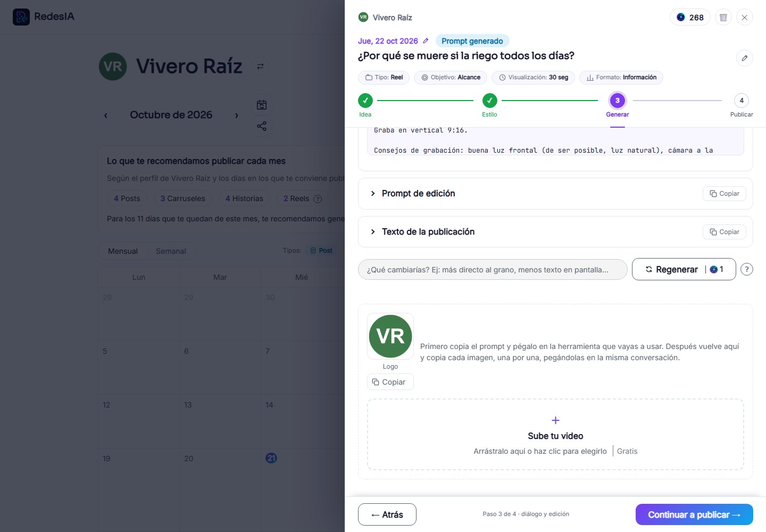The height and width of the screenshot is (532, 766).
Task: Close the side panel
Action: pos(745,18)
